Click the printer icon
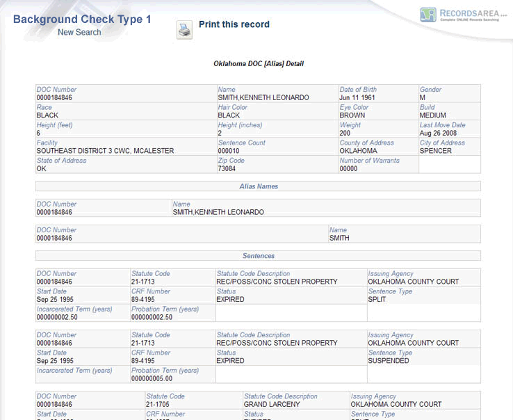Screen dimensions: 513x420 point(184,30)
